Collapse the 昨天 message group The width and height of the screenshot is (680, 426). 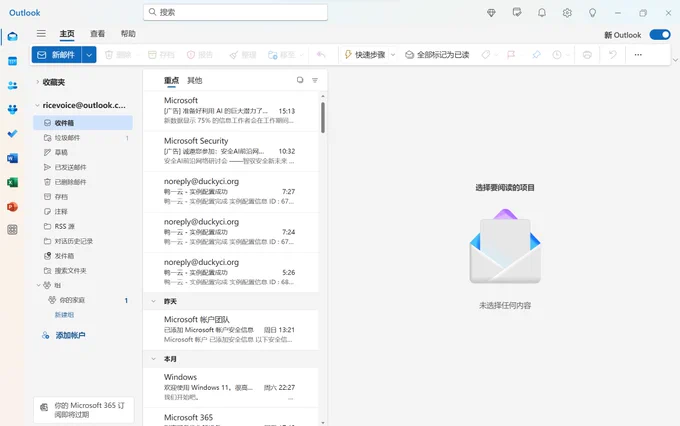(x=154, y=301)
